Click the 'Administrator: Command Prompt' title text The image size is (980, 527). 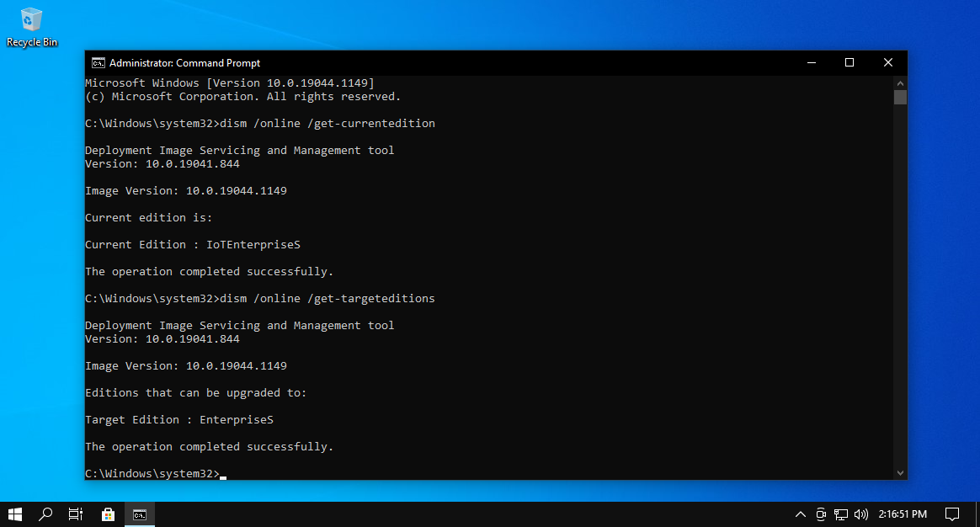(184, 63)
